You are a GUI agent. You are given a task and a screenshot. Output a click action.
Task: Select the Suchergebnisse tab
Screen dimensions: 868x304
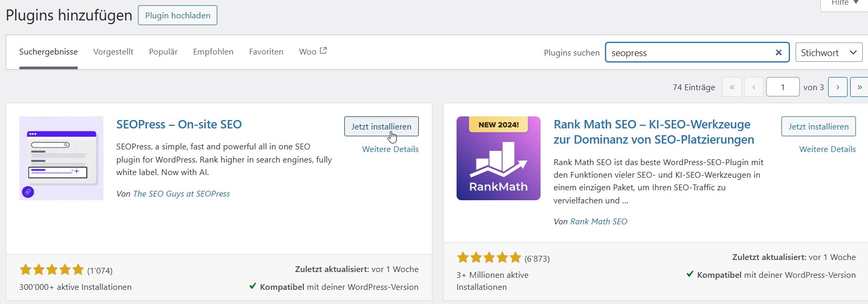click(x=48, y=51)
